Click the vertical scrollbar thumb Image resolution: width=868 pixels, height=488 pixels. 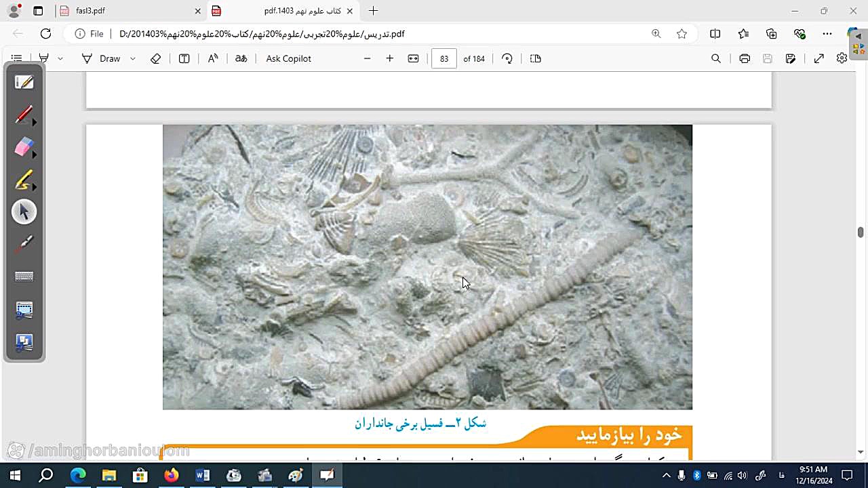pos(861,232)
